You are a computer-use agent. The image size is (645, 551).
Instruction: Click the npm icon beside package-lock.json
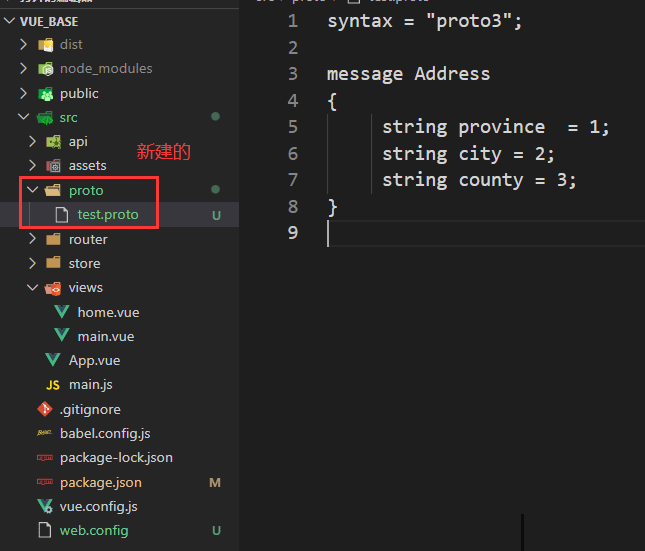click(x=45, y=458)
